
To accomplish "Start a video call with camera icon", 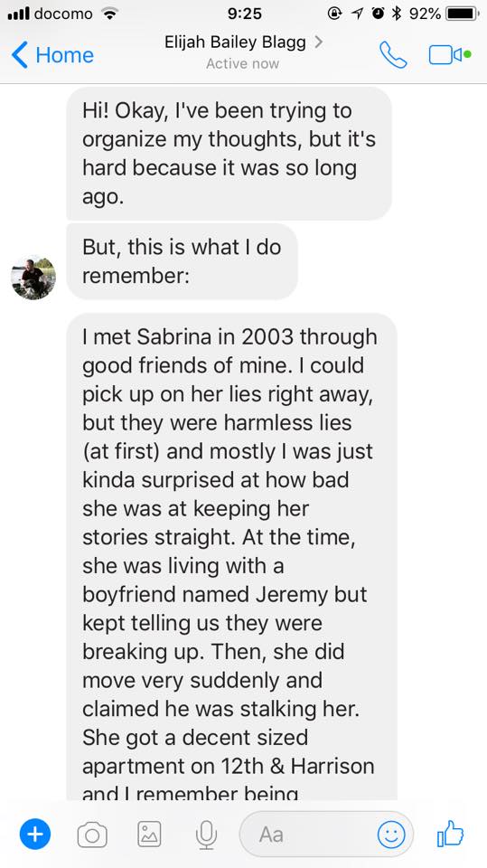I will point(449,55).
